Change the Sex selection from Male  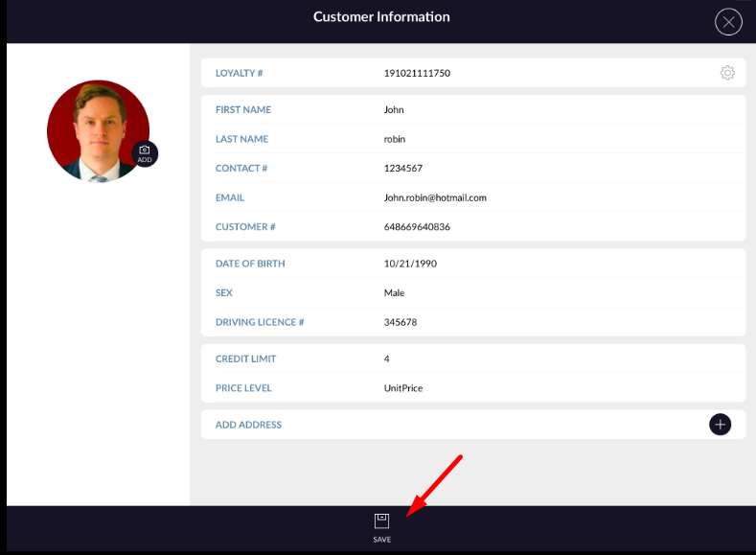click(x=394, y=293)
